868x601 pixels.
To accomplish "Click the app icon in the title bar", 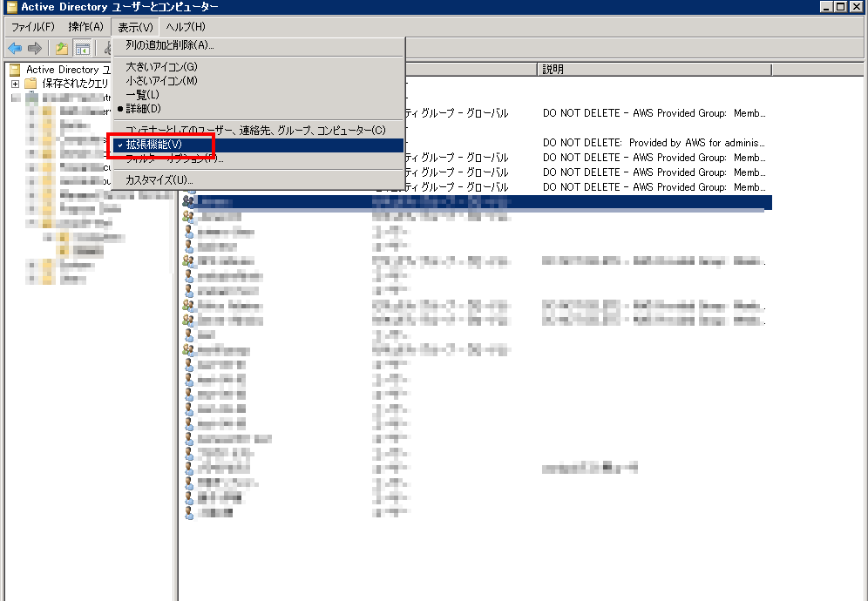I will [x=10, y=7].
